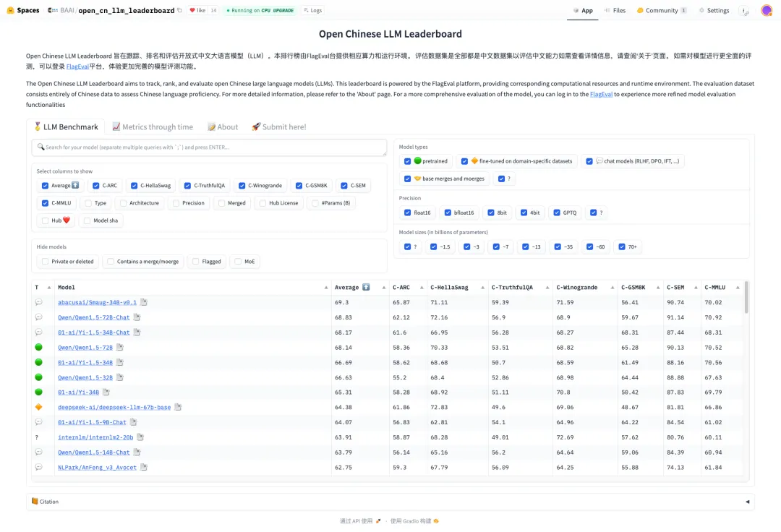781x532 pixels.
Task: Open the user profile avatar
Action: tap(767, 10)
